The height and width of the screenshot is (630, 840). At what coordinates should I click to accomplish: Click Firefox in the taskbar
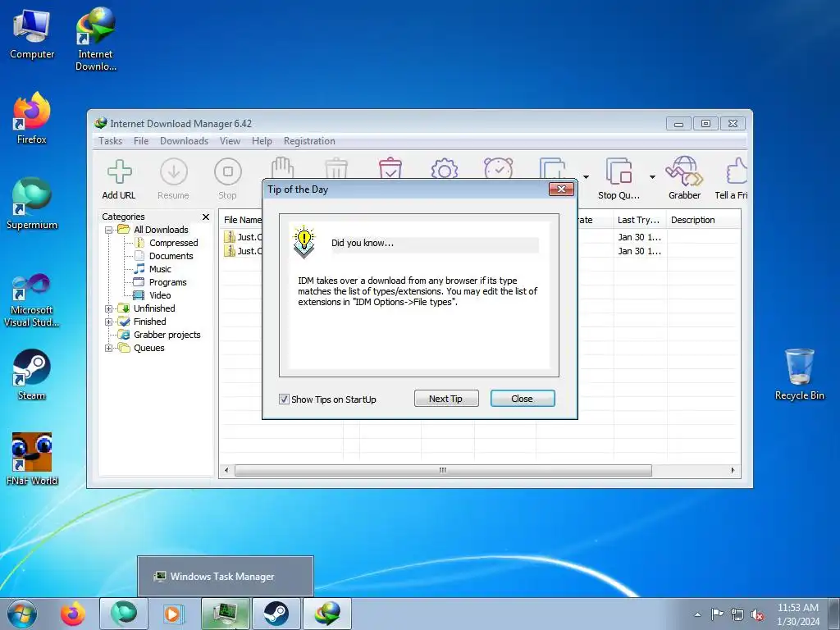tap(73, 614)
